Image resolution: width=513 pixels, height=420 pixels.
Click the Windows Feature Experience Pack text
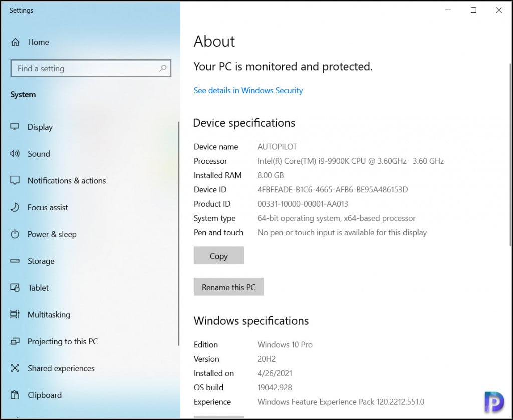point(341,402)
